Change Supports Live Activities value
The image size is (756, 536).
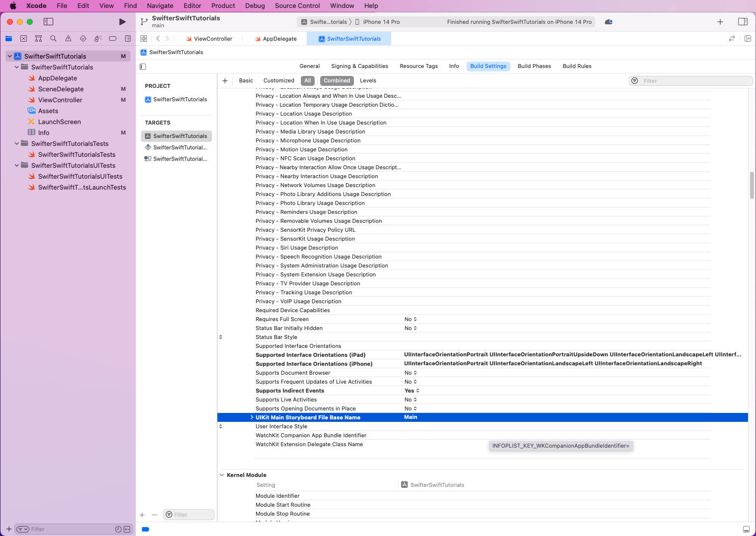(x=411, y=400)
